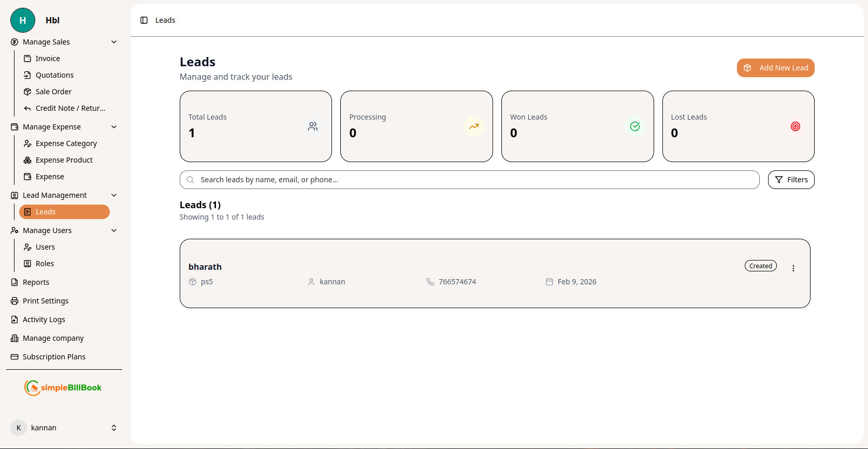
Task: Collapse the Manage Sales section
Action: (114, 42)
